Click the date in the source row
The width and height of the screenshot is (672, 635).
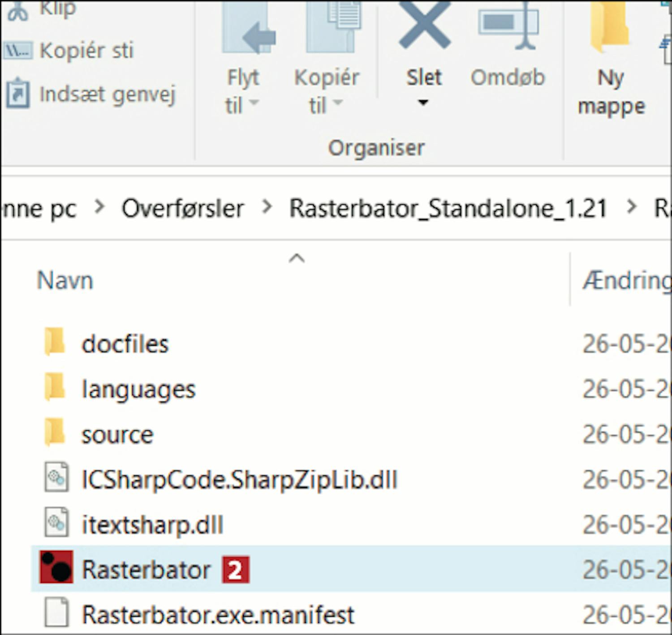point(626,434)
